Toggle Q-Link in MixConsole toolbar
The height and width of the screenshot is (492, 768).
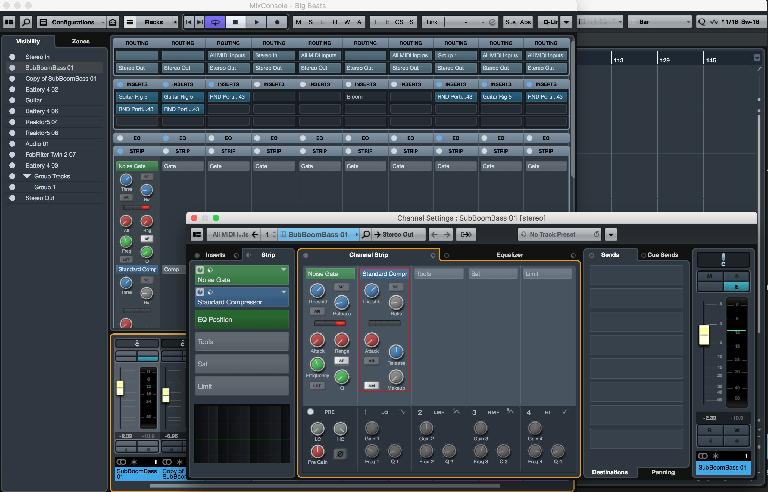click(x=549, y=22)
